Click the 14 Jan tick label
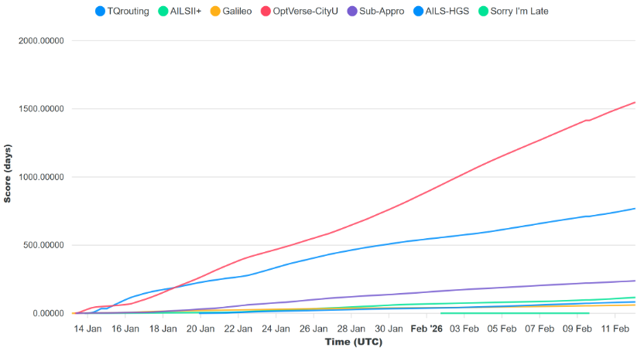This screenshot has height=351, width=644. click(x=87, y=328)
